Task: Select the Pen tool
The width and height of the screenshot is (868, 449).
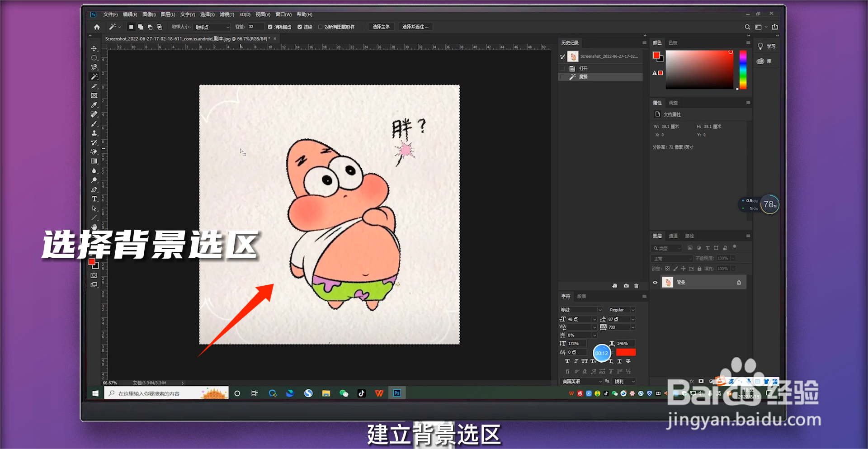Action: point(94,190)
